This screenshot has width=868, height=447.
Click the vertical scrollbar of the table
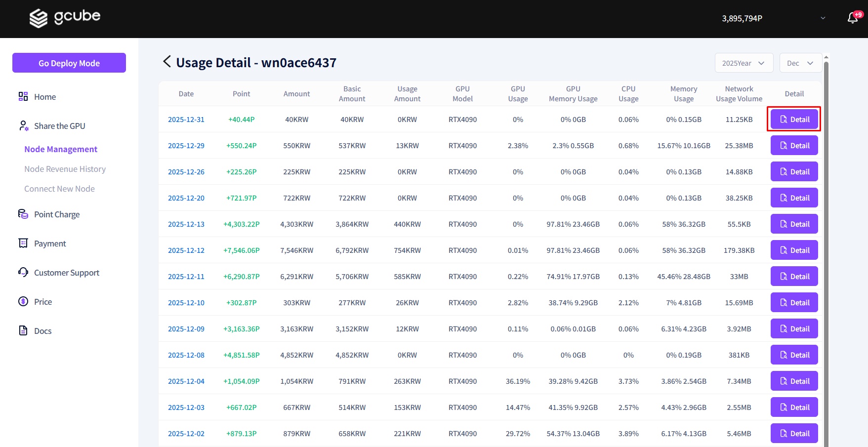(x=826, y=247)
